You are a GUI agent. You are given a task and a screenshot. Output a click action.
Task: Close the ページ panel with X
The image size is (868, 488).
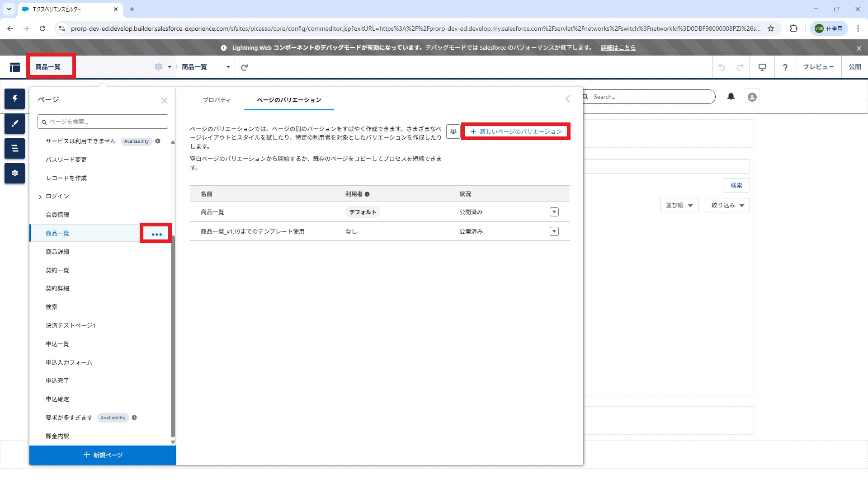(x=164, y=101)
